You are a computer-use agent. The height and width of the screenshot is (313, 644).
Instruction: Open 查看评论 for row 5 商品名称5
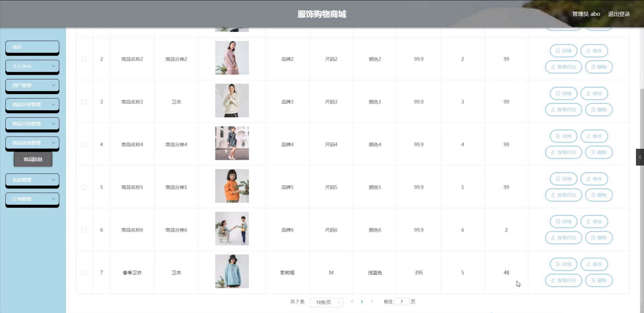click(x=563, y=195)
